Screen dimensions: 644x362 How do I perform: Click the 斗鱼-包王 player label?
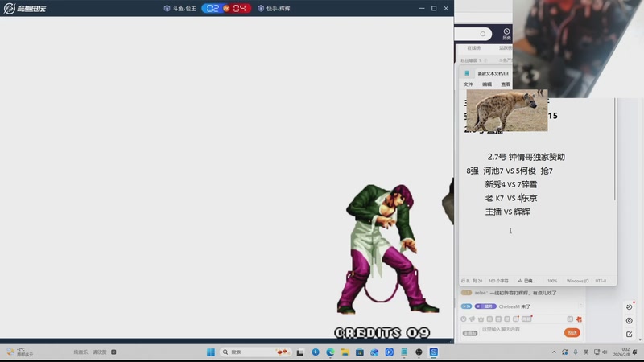tap(180, 8)
